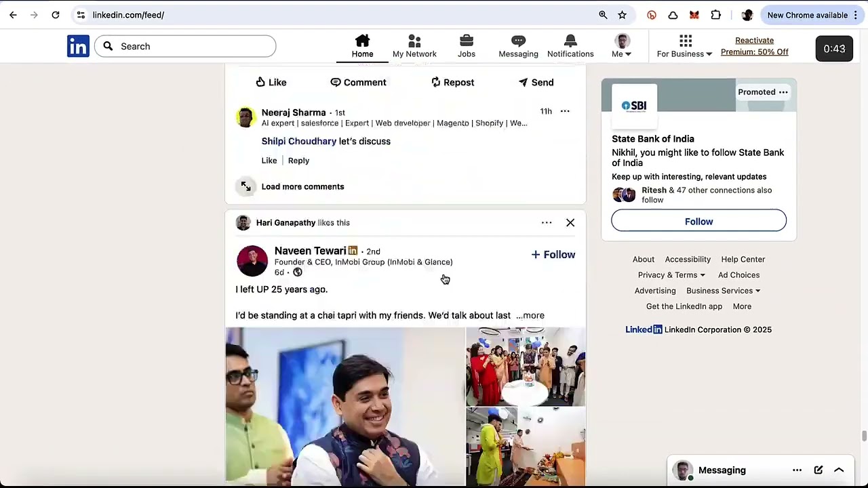Expand Business Services dropdown
This screenshot has height=488, width=868.
(723, 290)
